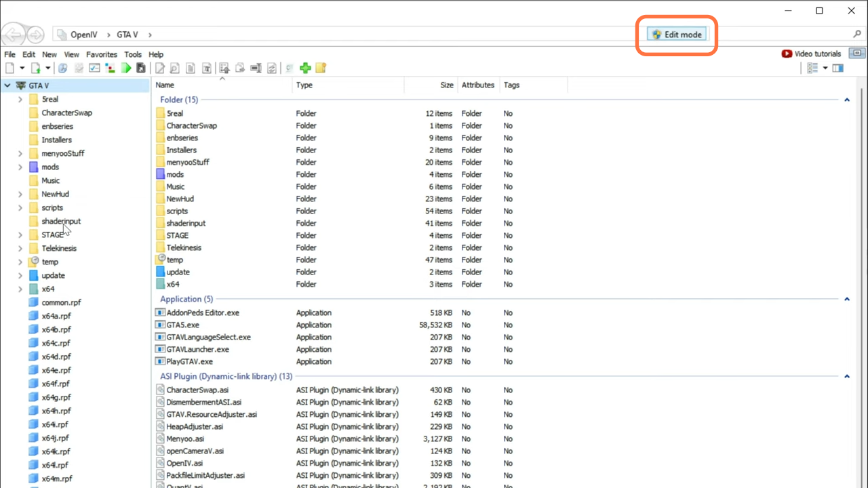868x488 pixels.
Task: Expand the menyooStuff tree folder
Action: [20, 154]
